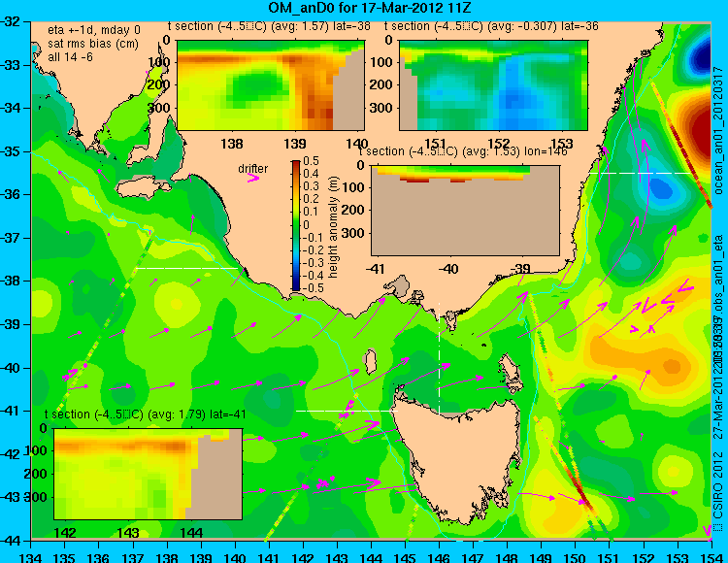Screen dimensions: 728x563
Task: Click the section title with avg: 1.57
Action: (x=269, y=26)
